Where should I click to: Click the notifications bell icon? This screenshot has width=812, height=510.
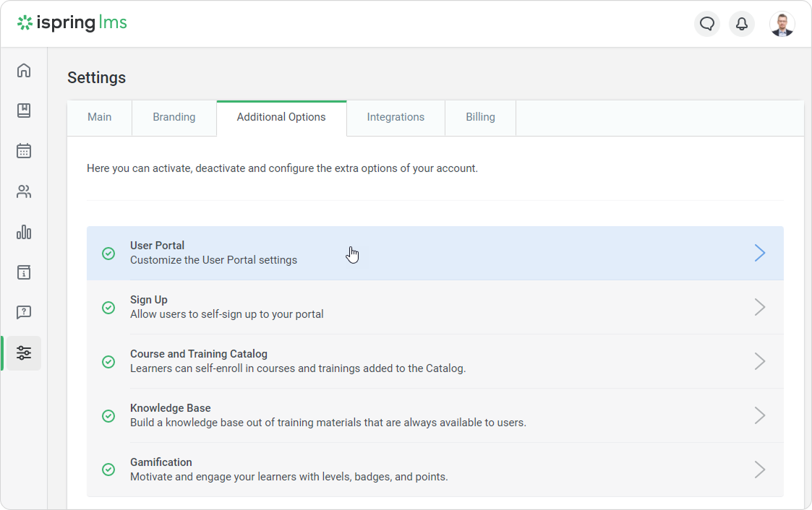(x=741, y=24)
